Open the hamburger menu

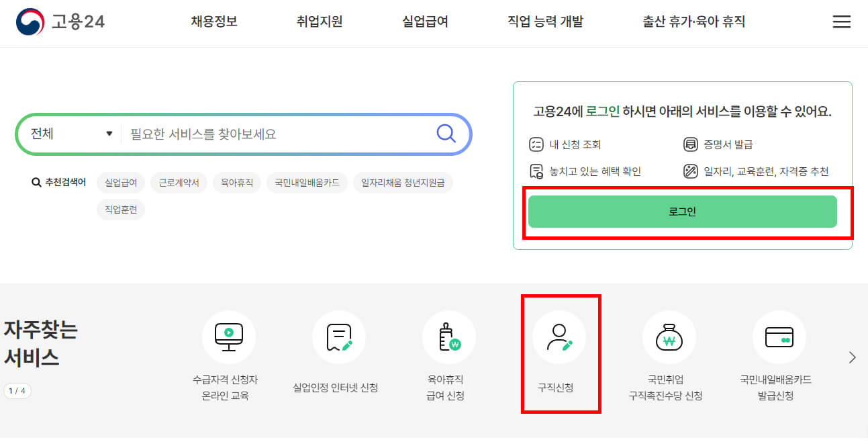pos(841,21)
